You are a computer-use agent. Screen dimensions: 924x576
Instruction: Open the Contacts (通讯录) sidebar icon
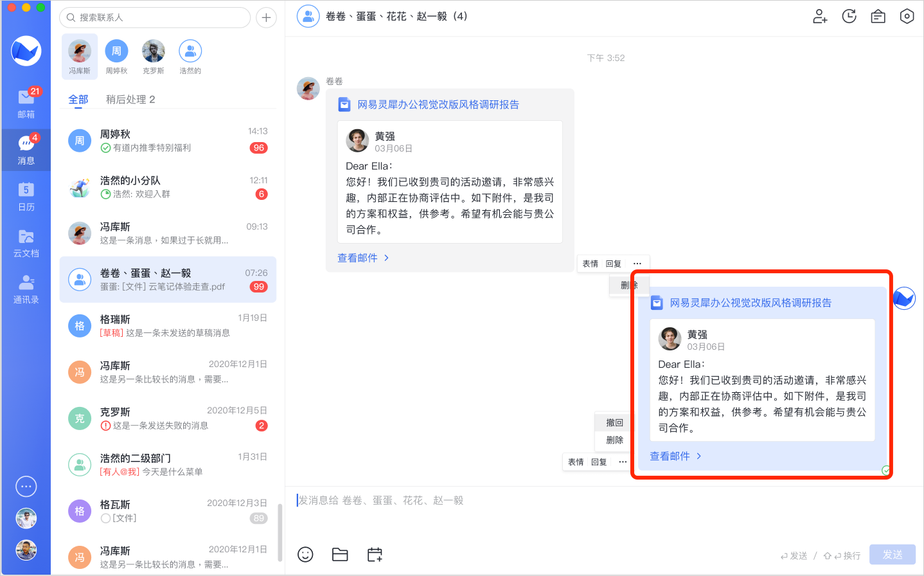(26, 289)
